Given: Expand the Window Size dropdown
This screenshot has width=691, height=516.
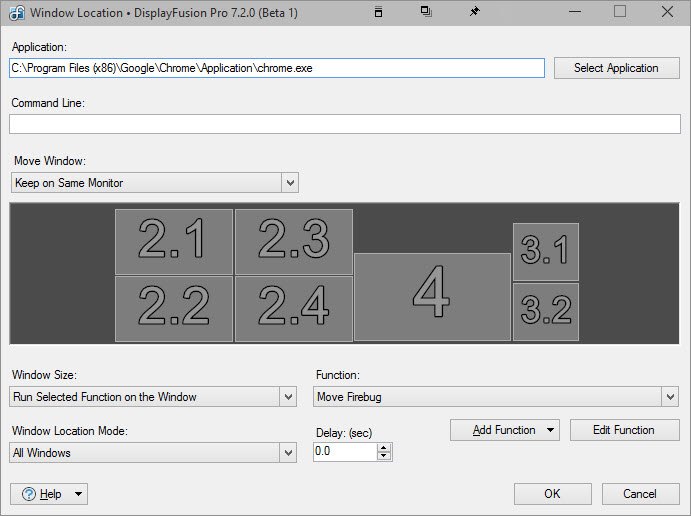Looking at the screenshot, I should click(x=288, y=397).
